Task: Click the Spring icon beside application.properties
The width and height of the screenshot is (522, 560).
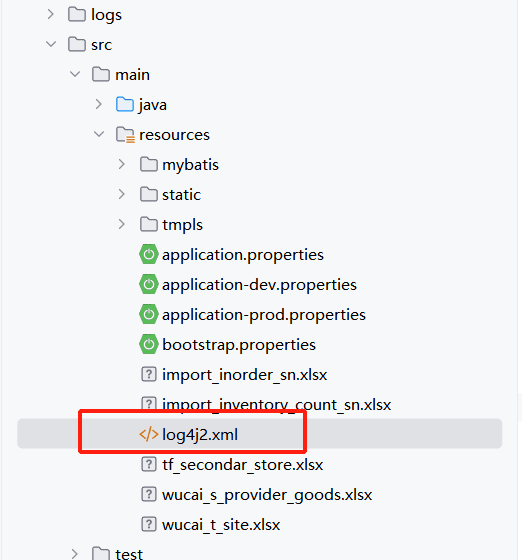Action: pyautogui.click(x=148, y=254)
